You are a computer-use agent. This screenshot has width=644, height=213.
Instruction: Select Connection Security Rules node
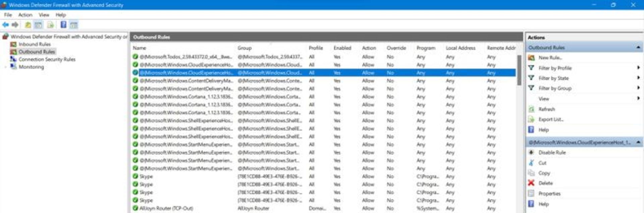[x=47, y=59]
